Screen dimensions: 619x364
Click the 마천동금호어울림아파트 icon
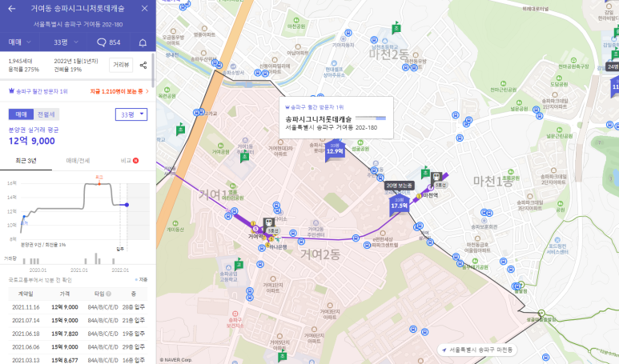[477, 238]
